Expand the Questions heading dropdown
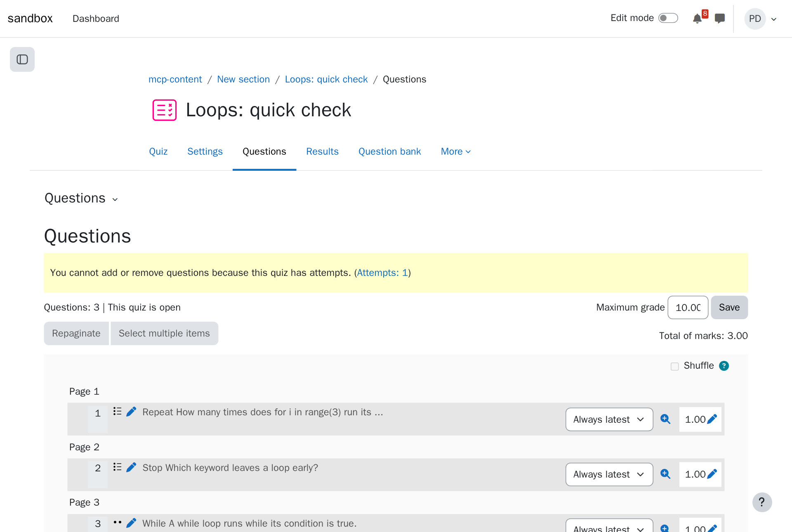The height and width of the screenshot is (532, 792). click(81, 198)
